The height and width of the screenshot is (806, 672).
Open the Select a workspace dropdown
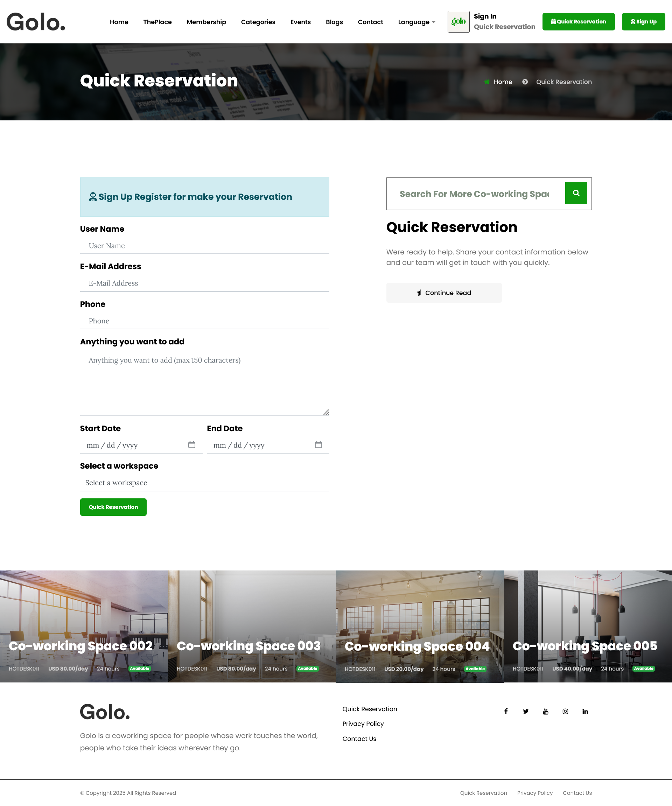(x=204, y=483)
